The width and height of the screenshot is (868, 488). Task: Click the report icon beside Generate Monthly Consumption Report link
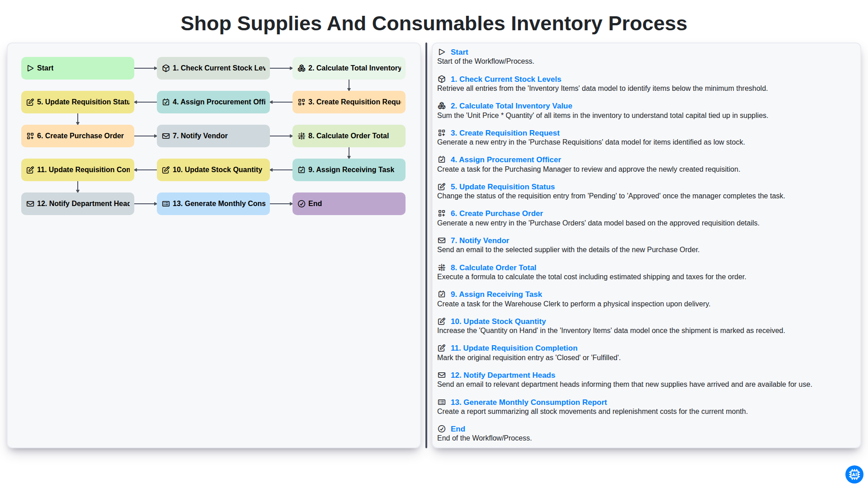[442, 402]
